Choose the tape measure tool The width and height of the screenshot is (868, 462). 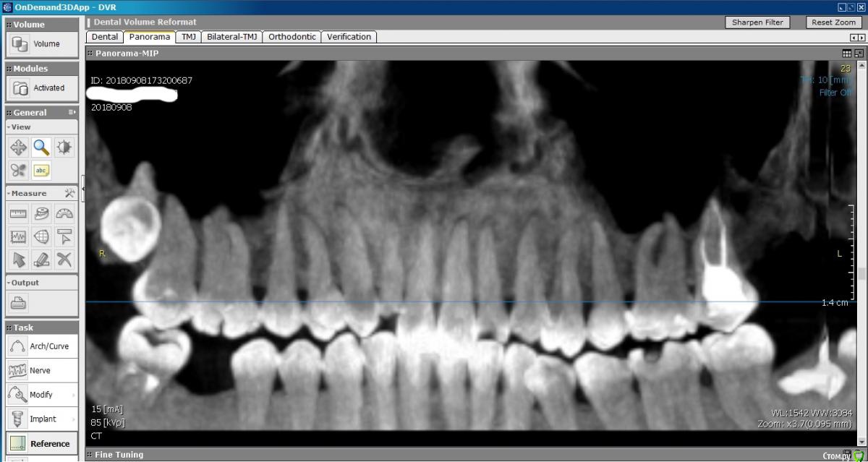click(x=42, y=213)
